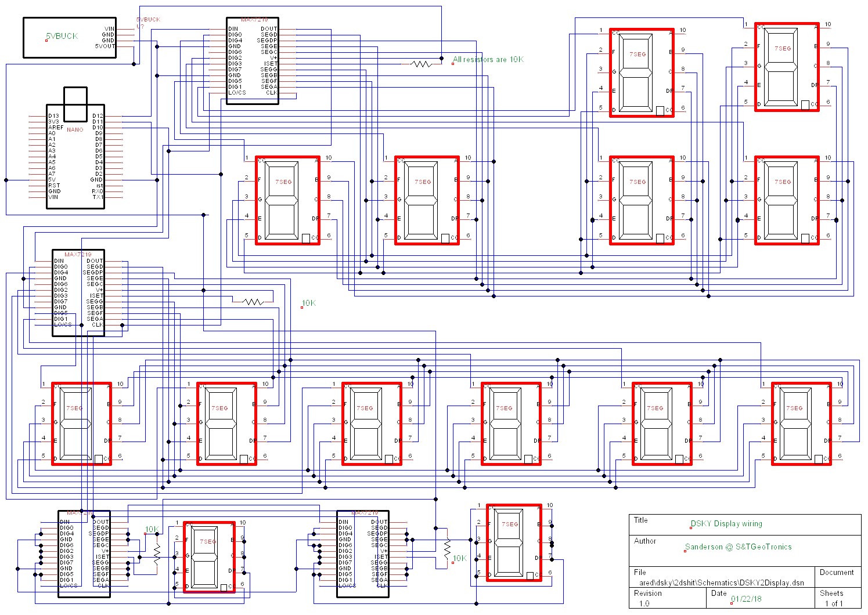The width and height of the screenshot is (868, 615).
Task: Select the 01/22/18 date entry
Action: point(747,600)
